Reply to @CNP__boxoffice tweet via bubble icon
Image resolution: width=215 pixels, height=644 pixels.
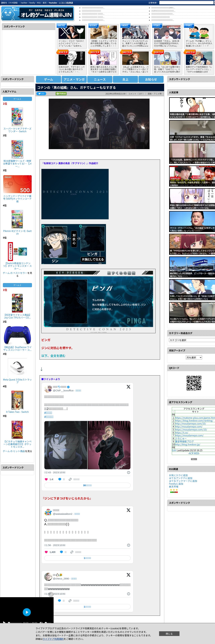coord(60,479)
